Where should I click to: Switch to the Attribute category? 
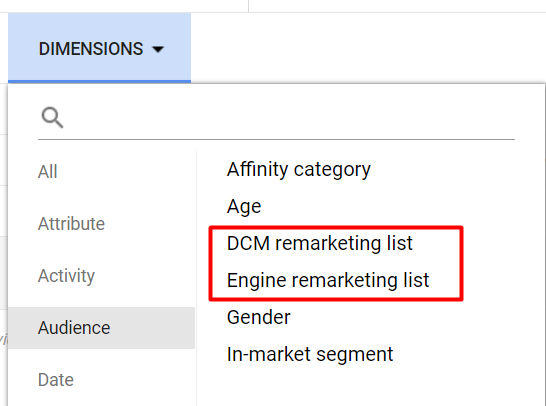coord(71,224)
